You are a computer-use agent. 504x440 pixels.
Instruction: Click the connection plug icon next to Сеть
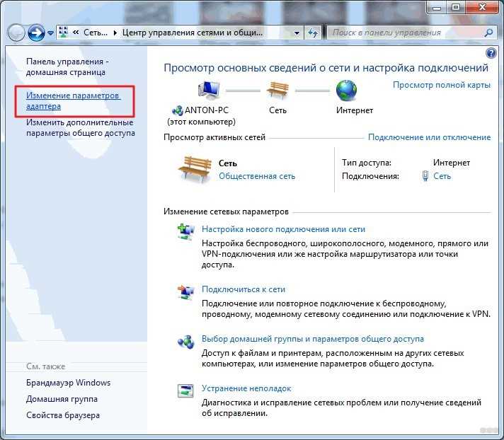coord(425,176)
